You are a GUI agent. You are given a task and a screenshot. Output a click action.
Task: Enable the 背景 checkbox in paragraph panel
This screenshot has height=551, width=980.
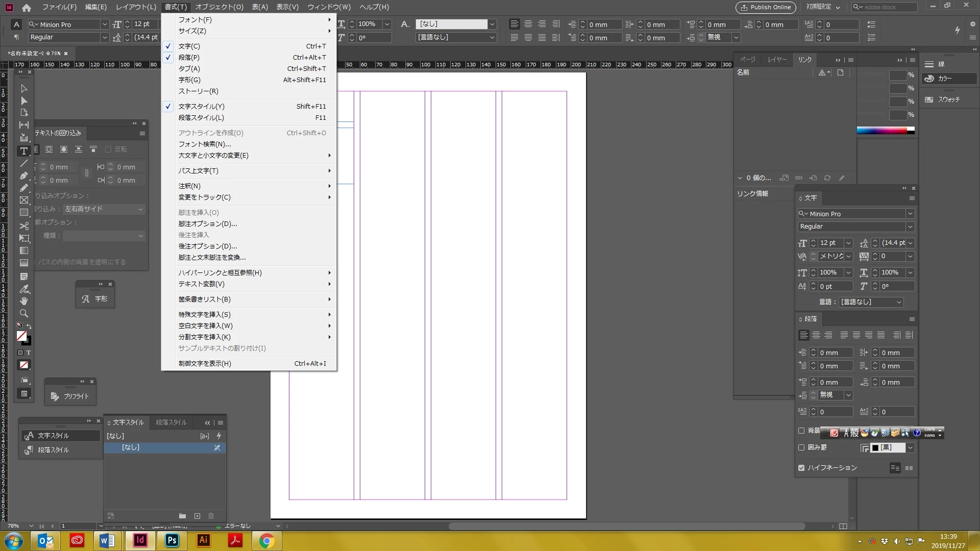tap(801, 431)
